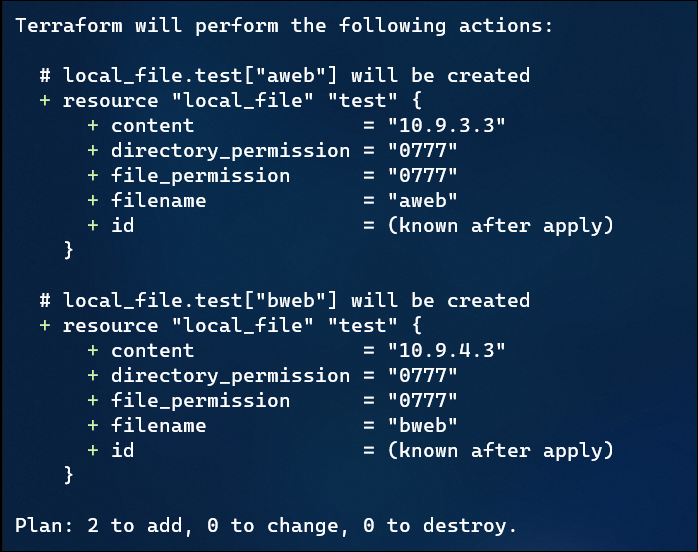Click first '(known after apply)' text
This screenshot has height=552, width=698.
point(501,226)
